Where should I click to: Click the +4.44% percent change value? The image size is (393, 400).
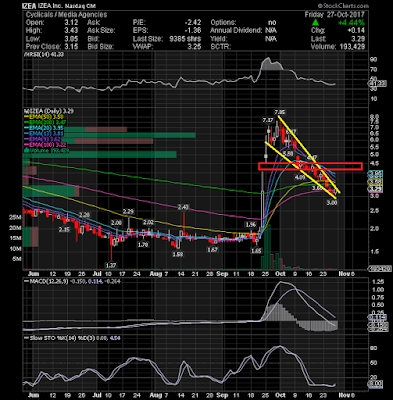click(x=351, y=23)
